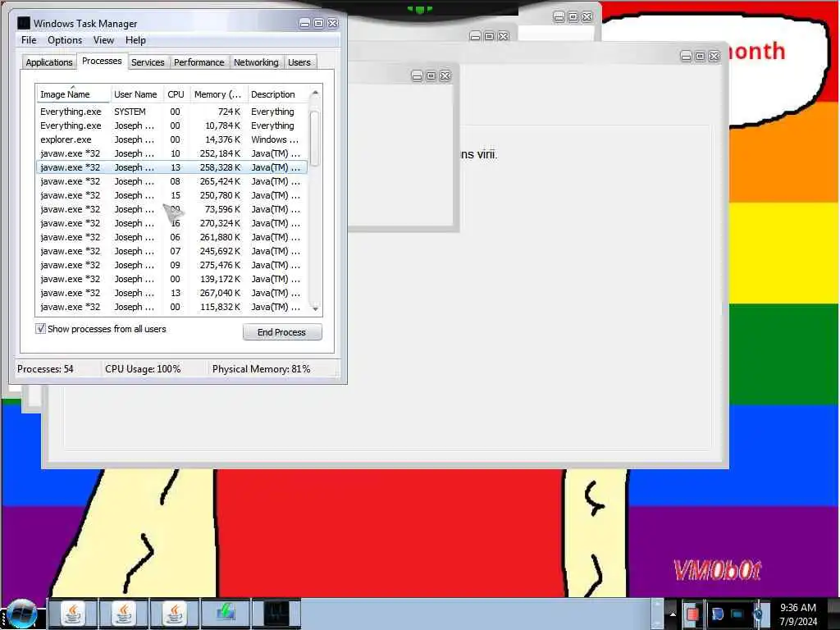The width and height of the screenshot is (840, 630).
Task: Click the Task Manager title bar icon
Action: click(24, 23)
